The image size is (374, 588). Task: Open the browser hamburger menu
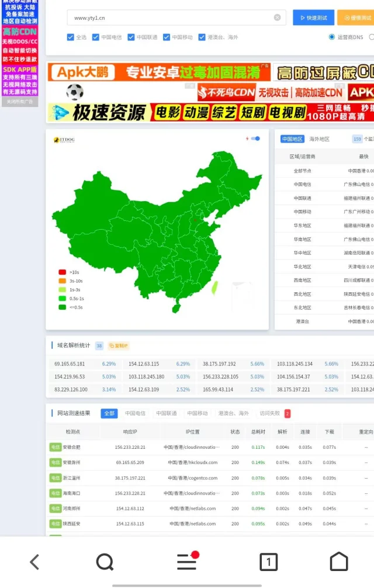click(x=186, y=562)
